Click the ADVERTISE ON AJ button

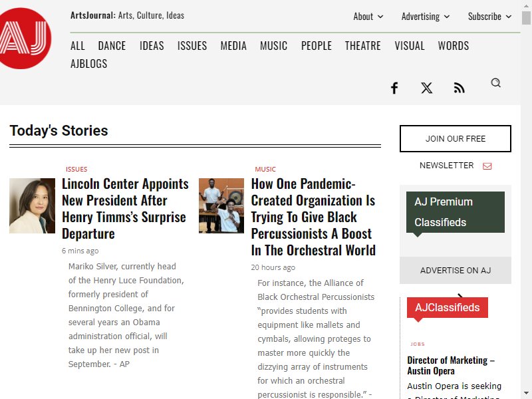click(456, 271)
